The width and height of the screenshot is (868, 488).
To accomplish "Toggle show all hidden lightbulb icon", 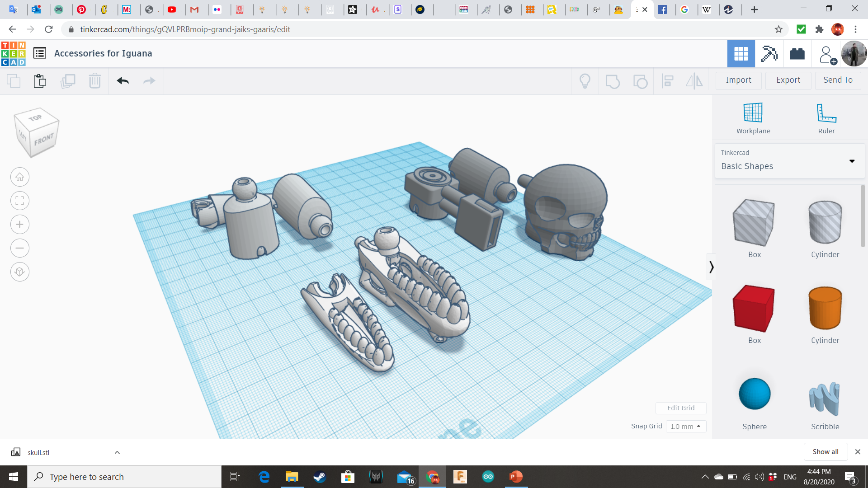I will (585, 81).
